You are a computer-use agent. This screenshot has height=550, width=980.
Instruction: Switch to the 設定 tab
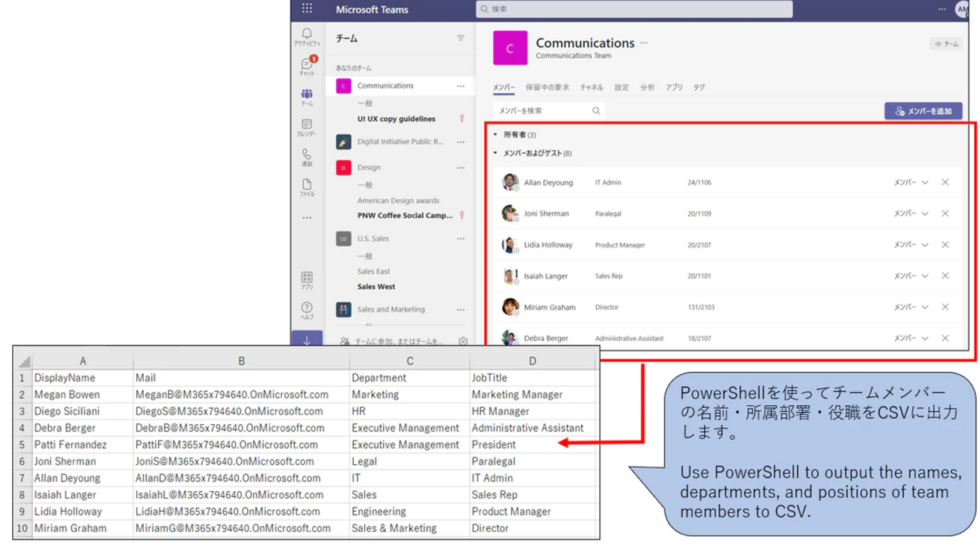[x=623, y=87]
